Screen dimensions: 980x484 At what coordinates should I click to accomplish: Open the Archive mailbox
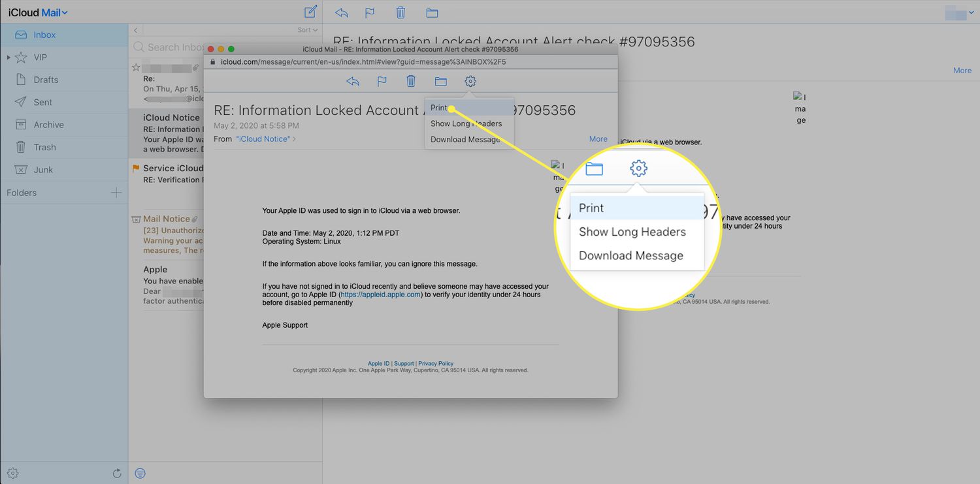point(64,125)
